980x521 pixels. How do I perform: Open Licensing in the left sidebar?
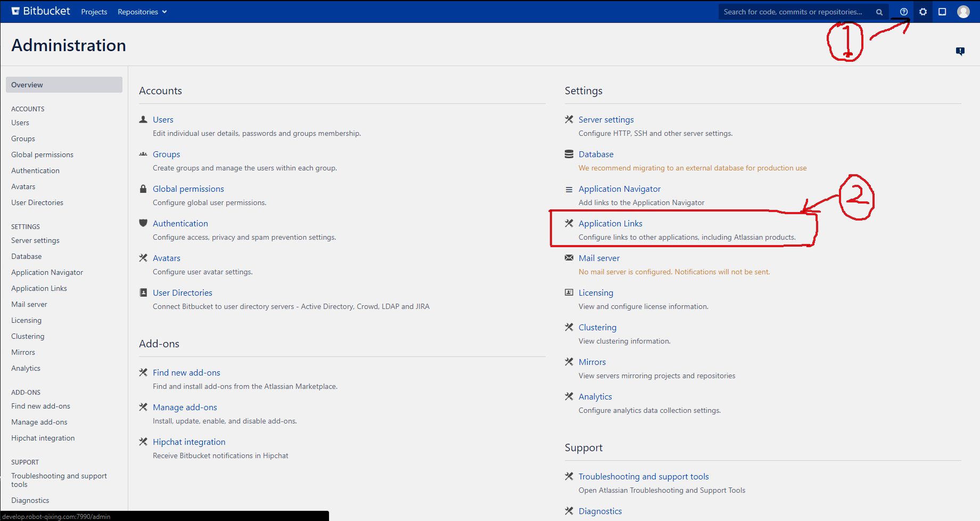point(26,320)
